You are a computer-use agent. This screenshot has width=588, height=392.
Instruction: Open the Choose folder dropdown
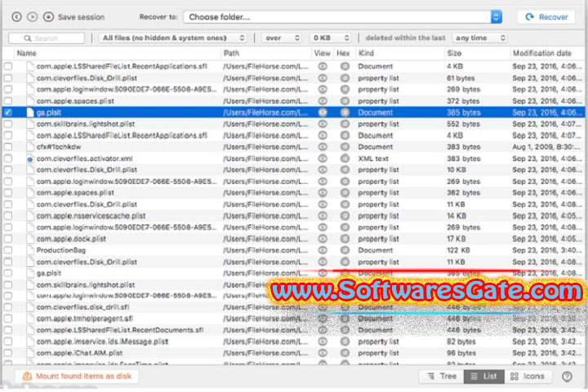click(342, 17)
